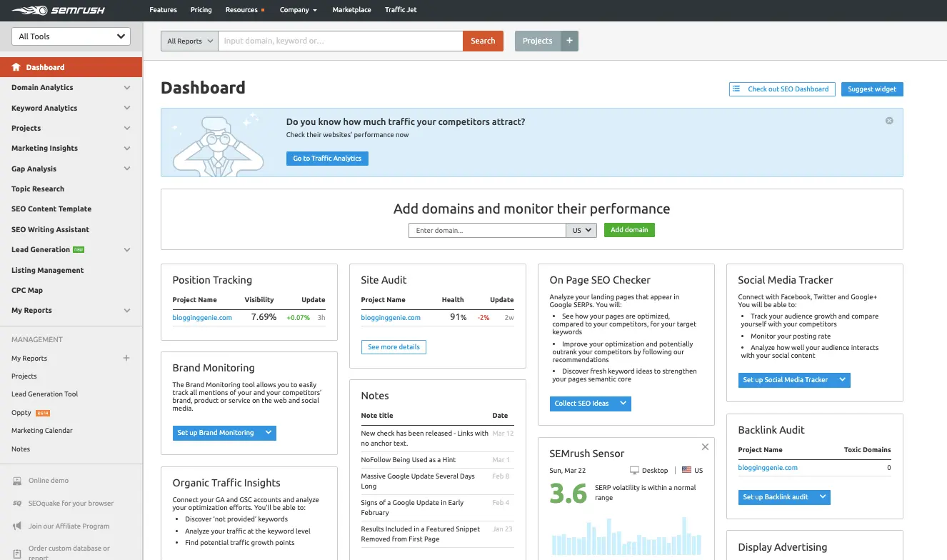This screenshot has height=560, width=947.
Task: Click the Online demo icon
Action: point(17,481)
